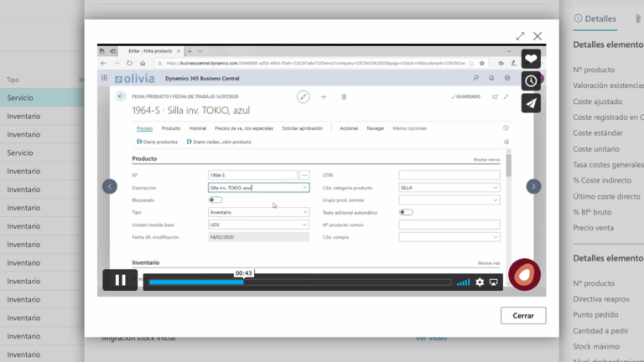The width and height of the screenshot is (644, 362).
Task: Select the Historial menu tab
Action: pyautogui.click(x=198, y=128)
